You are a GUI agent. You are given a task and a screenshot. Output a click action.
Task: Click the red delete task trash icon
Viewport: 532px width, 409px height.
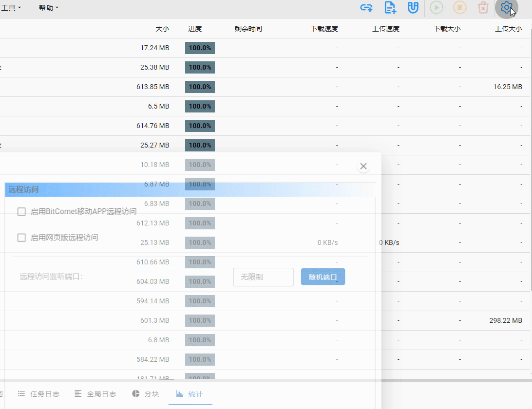pyautogui.click(x=483, y=8)
